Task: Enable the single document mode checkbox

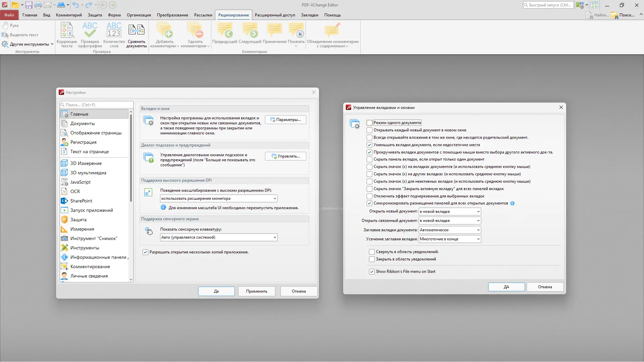Action: [x=369, y=123]
